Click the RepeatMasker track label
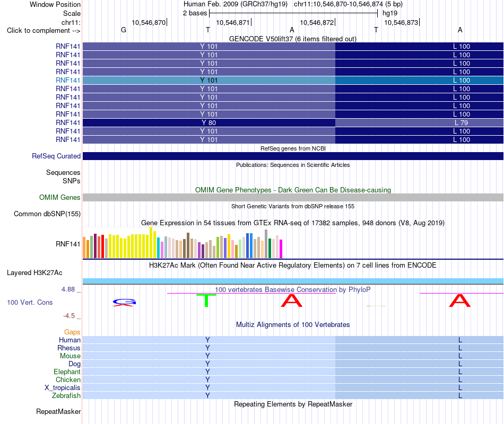This screenshot has width=504, height=424. [x=58, y=411]
